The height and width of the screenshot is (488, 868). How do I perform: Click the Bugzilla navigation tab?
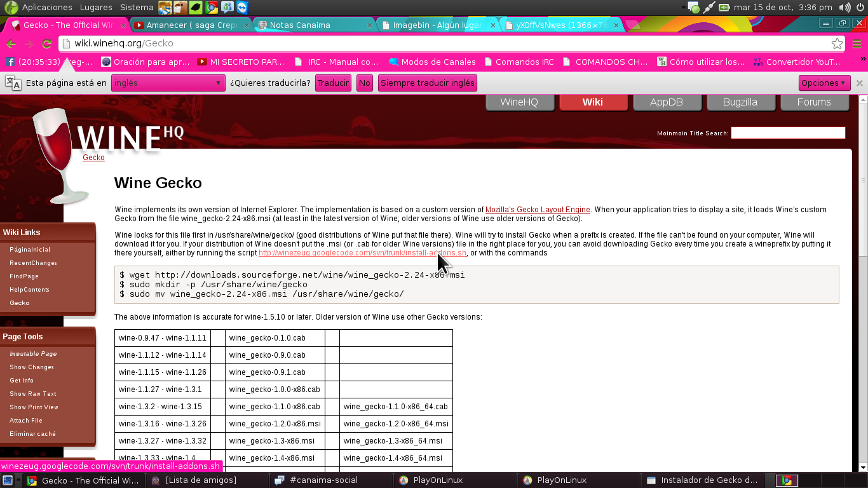(x=740, y=102)
